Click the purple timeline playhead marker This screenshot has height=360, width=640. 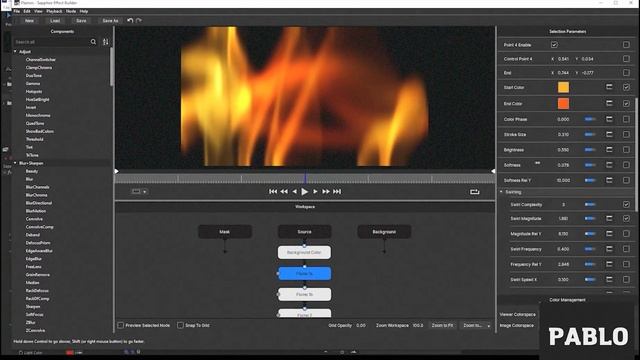(x=305, y=178)
